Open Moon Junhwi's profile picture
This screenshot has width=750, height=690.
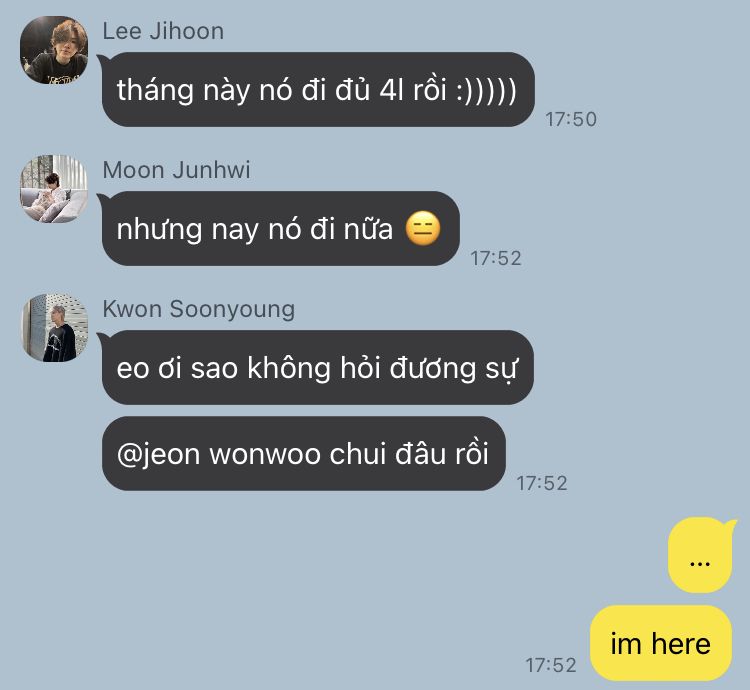pyautogui.click(x=54, y=189)
